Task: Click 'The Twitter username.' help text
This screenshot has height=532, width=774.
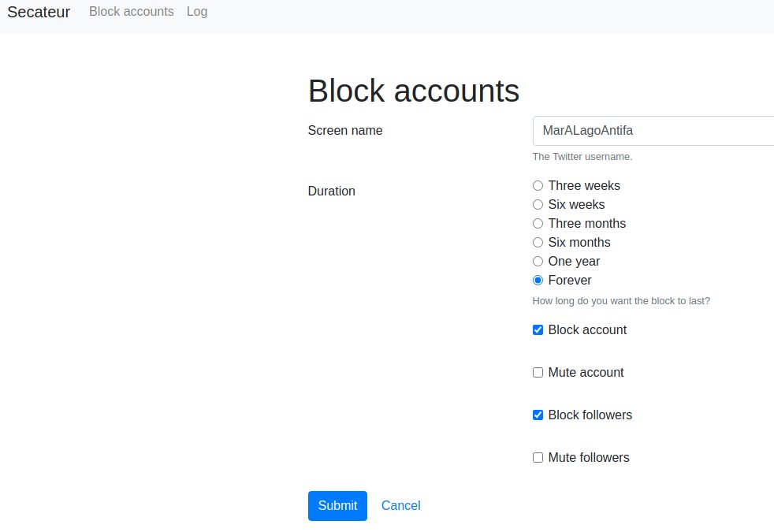Action: pos(582,156)
